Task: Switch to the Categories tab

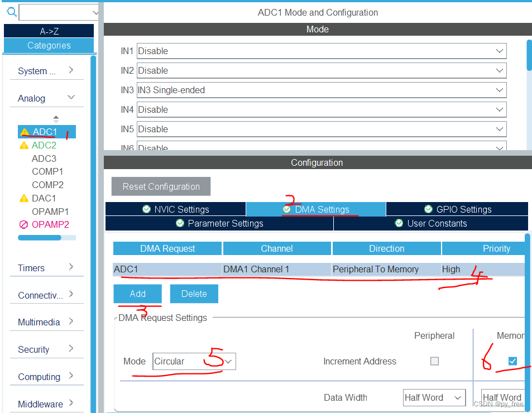Action: (49, 46)
